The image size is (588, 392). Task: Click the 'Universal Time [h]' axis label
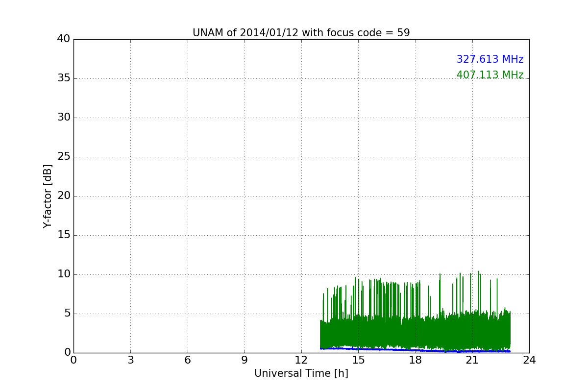click(x=301, y=373)
